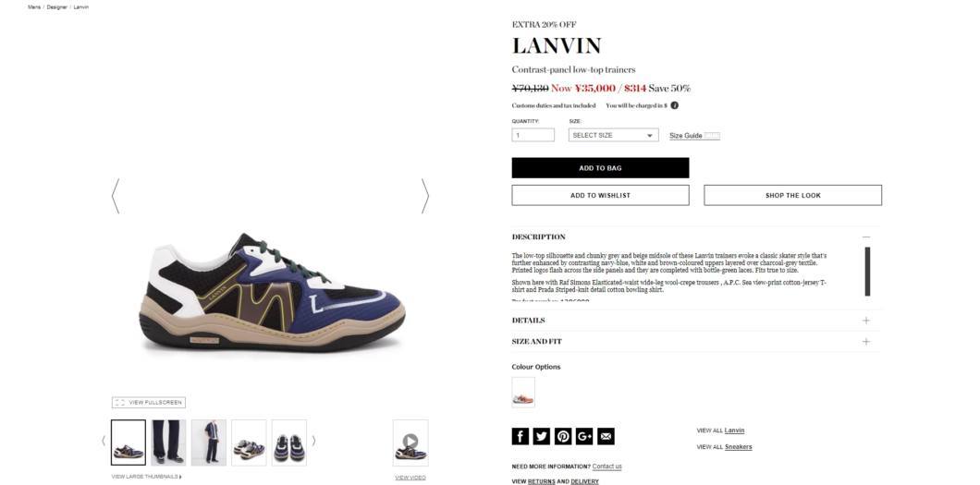Share product on Facebook icon
The image size is (980, 485).
(520, 436)
